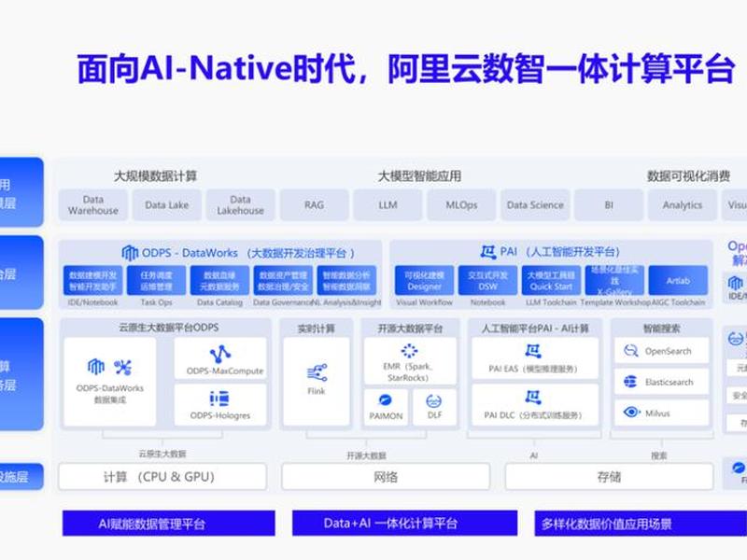Select the ODPS-MaxCompute icon

220,355
